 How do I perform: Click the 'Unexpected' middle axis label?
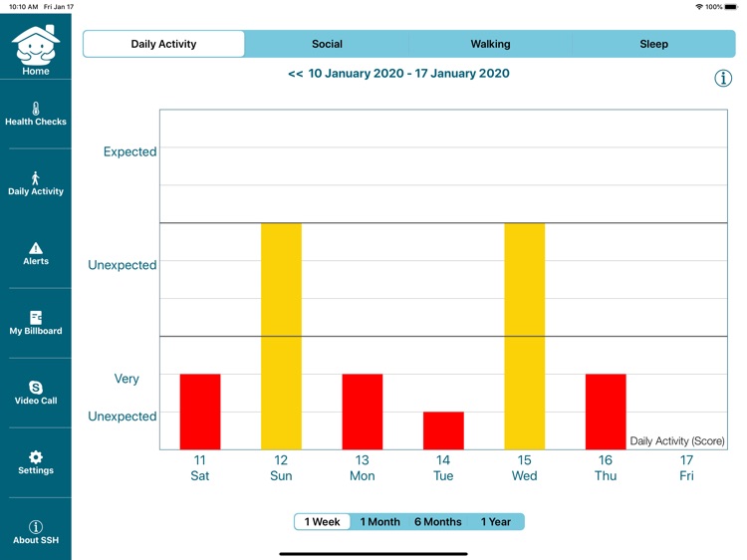(122, 265)
